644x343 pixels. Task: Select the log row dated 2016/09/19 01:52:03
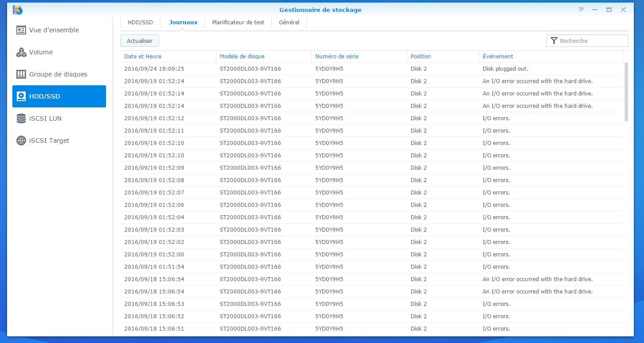(x=372, y=230)
